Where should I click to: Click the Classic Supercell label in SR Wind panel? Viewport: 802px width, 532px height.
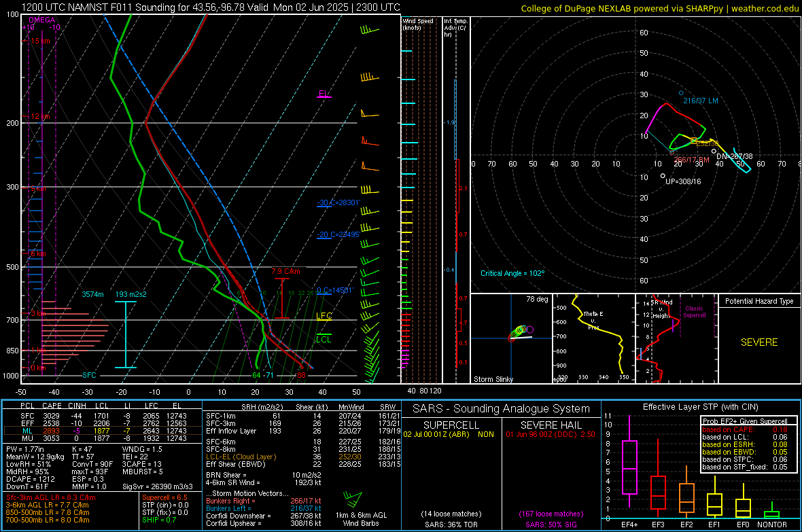click(694, 312)
